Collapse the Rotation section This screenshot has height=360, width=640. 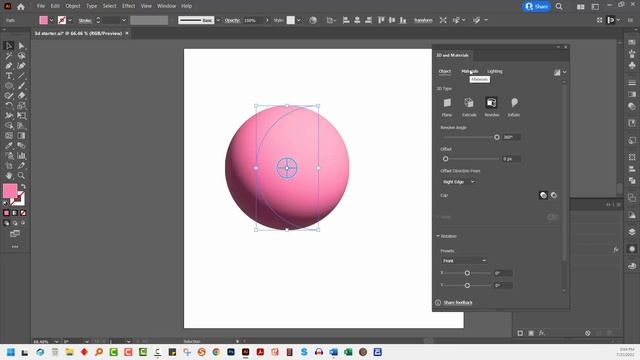point(438,236)
